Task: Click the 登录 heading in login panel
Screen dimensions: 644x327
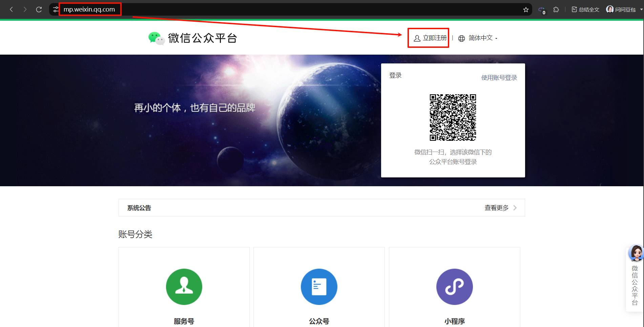Action: click(x=395, y=75)
